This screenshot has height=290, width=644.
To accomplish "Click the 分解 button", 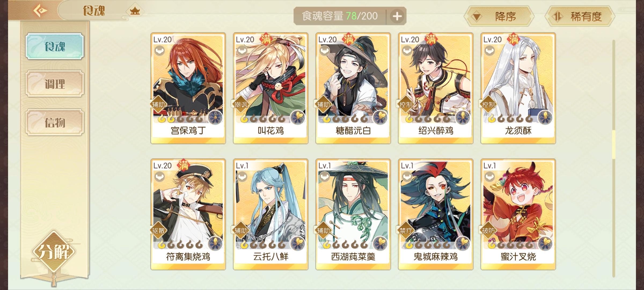I will (54, 252).
